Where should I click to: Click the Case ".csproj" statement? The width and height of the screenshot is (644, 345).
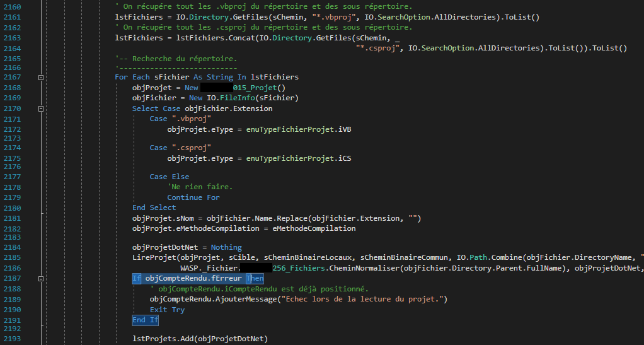click(180, 148)
